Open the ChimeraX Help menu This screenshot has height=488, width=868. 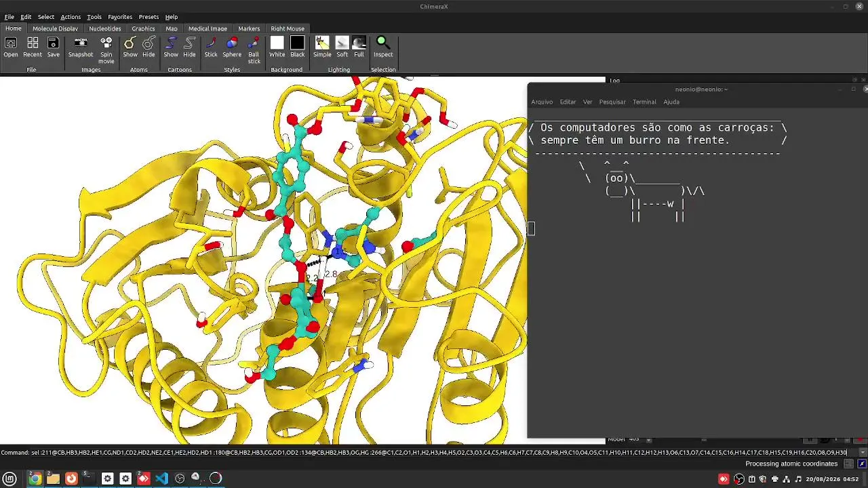point(172,17)
